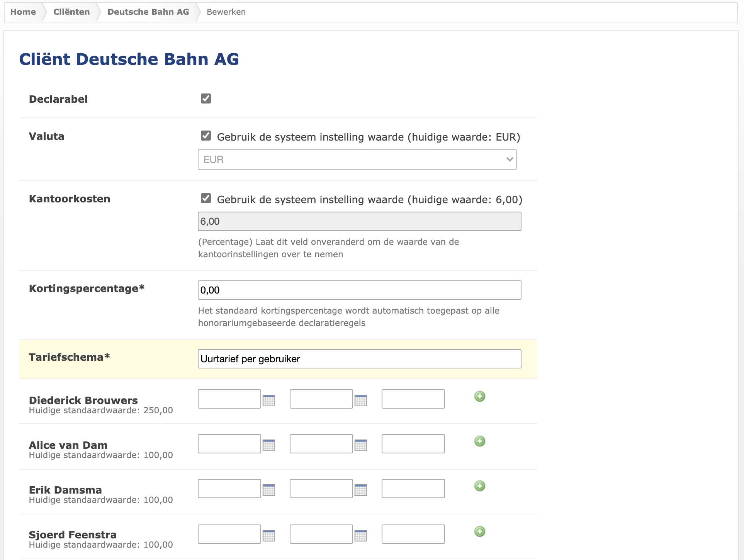The height and width of the screenshot is (560, 744).
Task: Add rate row for Alice van Dam
Action: 480,441
